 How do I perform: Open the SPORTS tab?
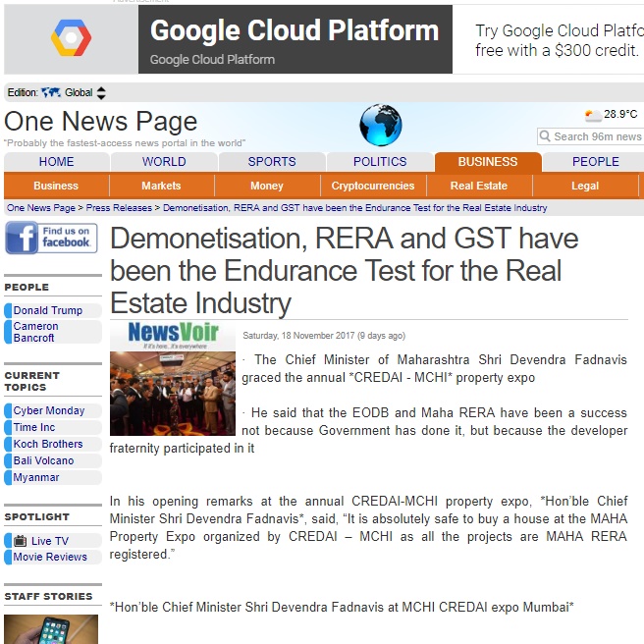(272, 161)
